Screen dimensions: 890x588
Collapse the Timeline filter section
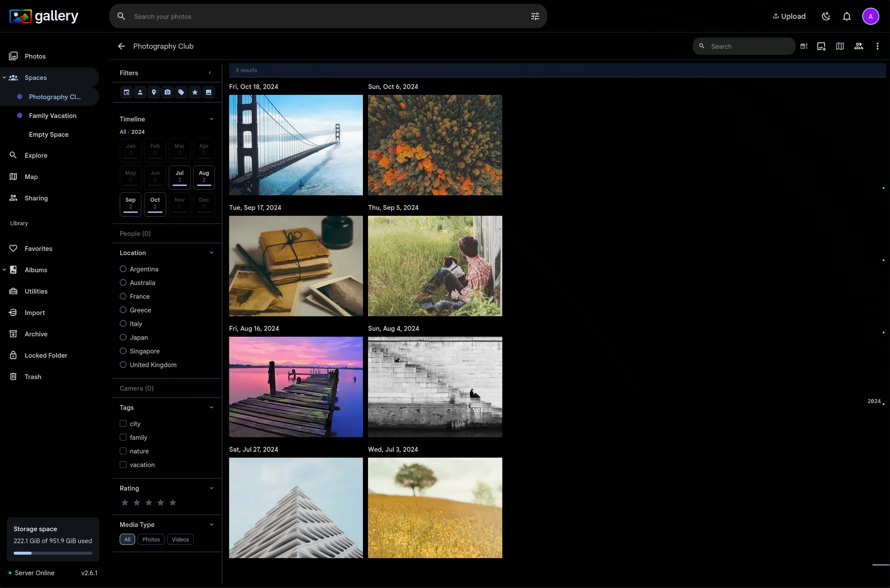(211, 119)
